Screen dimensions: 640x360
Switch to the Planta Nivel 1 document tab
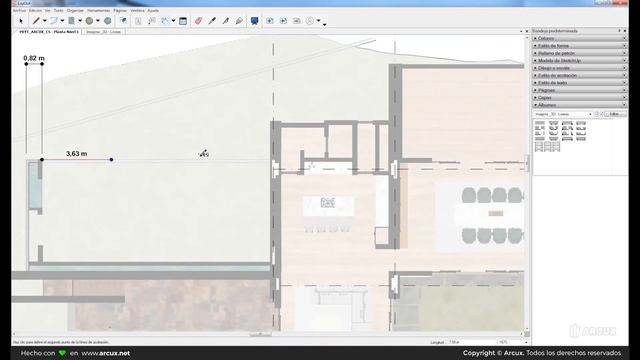pyautogui.click(x=49, y=31)
